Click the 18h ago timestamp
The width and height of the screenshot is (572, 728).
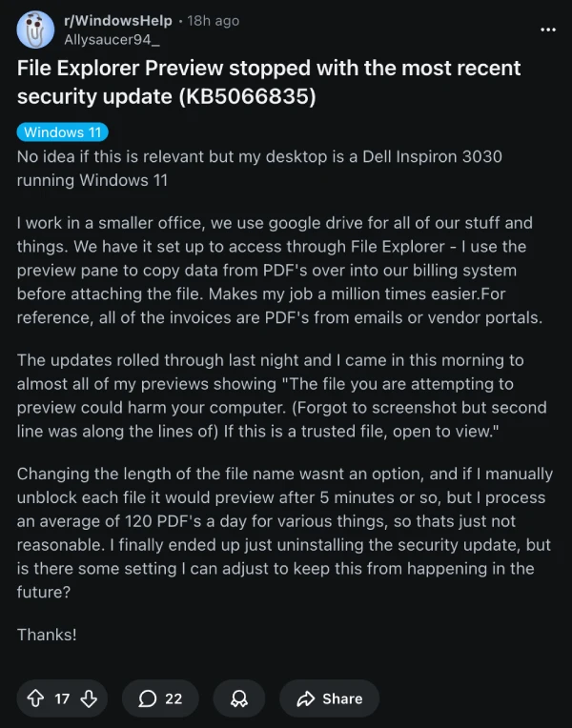214,20
